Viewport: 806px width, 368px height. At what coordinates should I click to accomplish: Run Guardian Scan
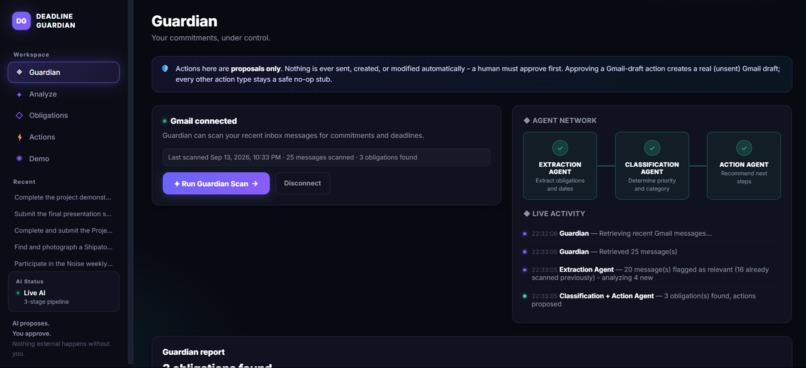point(216,183)
